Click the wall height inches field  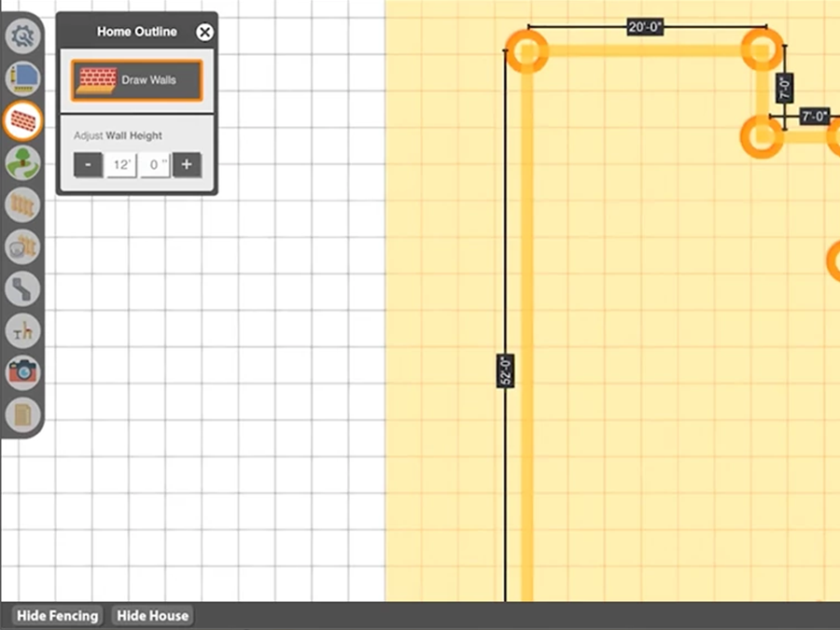[154, 165]
